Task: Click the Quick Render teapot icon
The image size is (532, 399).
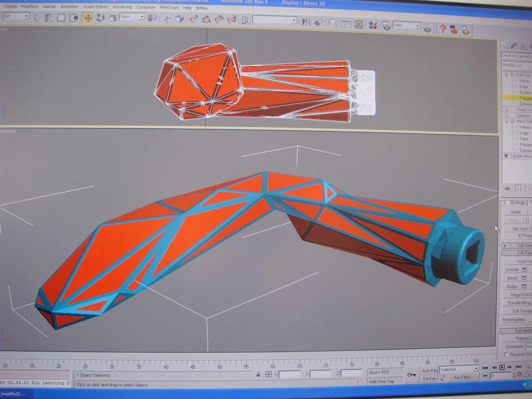Action: click(427, 29)
